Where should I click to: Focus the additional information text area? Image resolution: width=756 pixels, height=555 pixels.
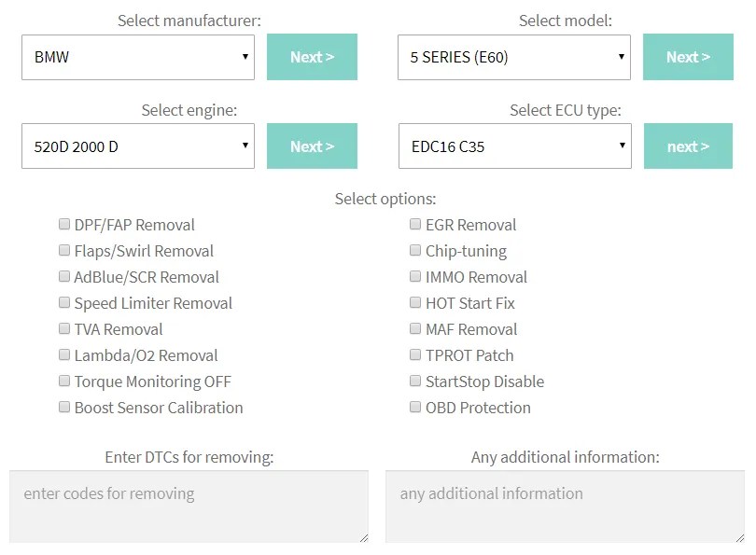click(x=565, y=506)
